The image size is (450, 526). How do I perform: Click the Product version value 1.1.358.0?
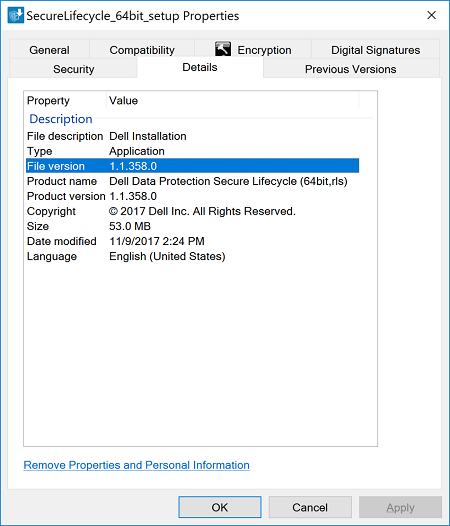[x=133, y=196]
